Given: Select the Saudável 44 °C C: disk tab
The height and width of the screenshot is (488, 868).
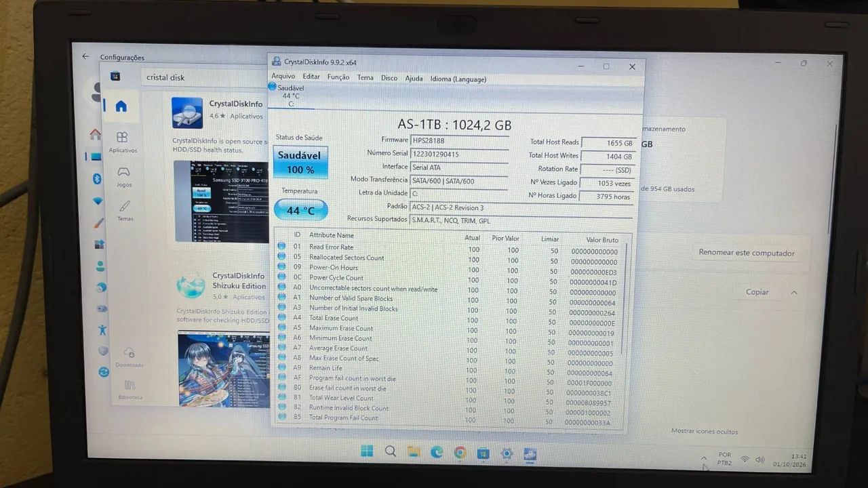Looking at the screenshot, I should point(290,96).
